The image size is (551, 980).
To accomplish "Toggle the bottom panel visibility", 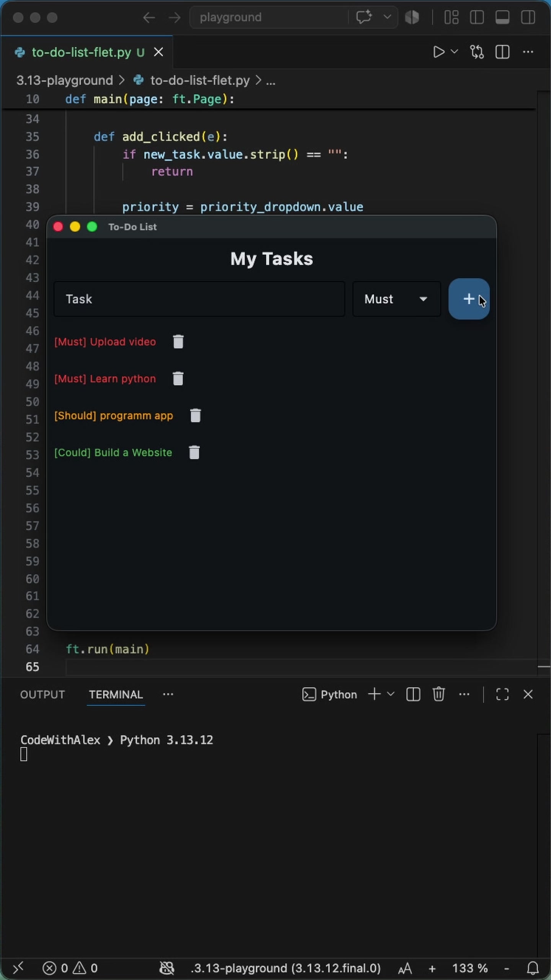I will pos(502,17).
